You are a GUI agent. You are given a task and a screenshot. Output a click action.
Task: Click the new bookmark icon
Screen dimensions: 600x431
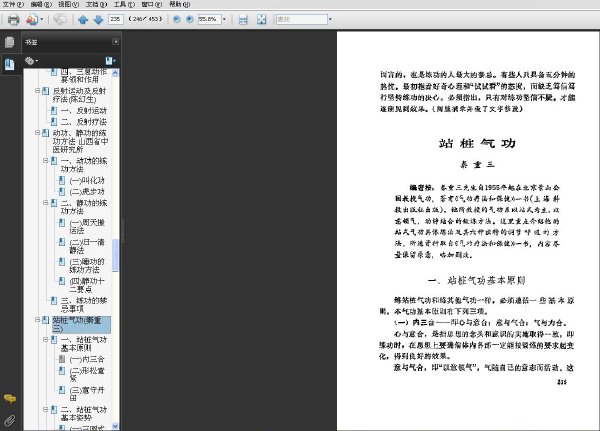110,60
